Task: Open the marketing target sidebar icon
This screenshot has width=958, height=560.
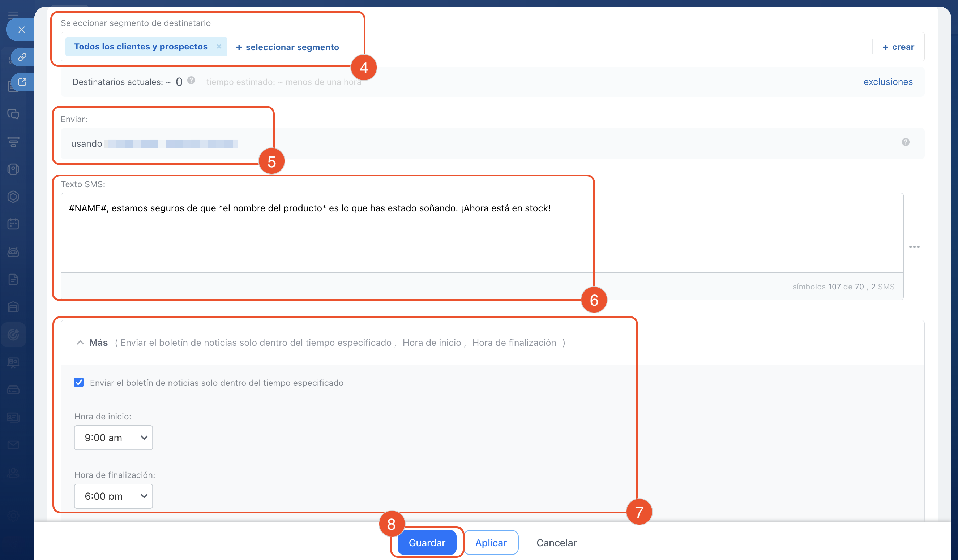Action: point(13,334)
